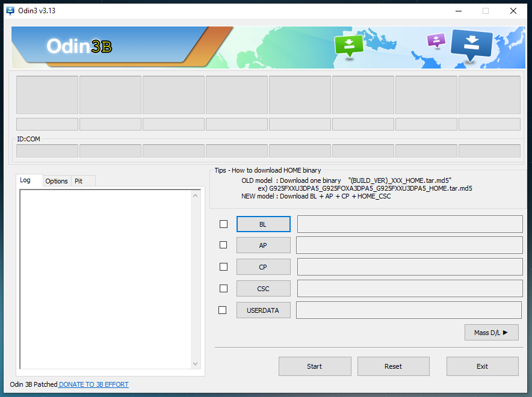The image size is (532, 397).
Task: Click the USERDATA button
Action: pos(263,310)
